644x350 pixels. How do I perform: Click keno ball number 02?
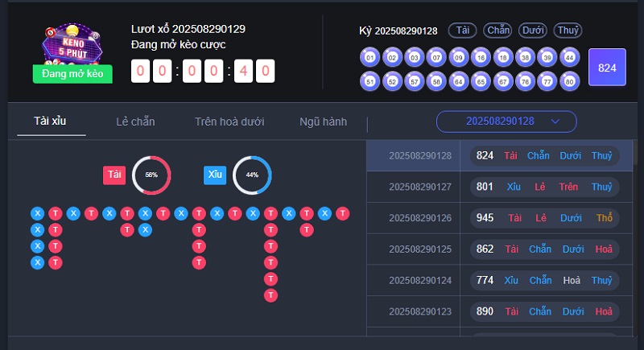coord(392,57)
